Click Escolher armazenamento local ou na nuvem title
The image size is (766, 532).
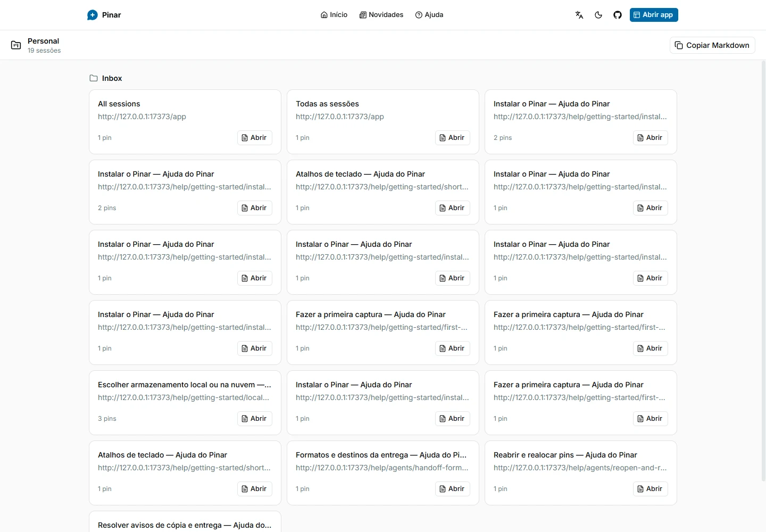click(185, 385)
